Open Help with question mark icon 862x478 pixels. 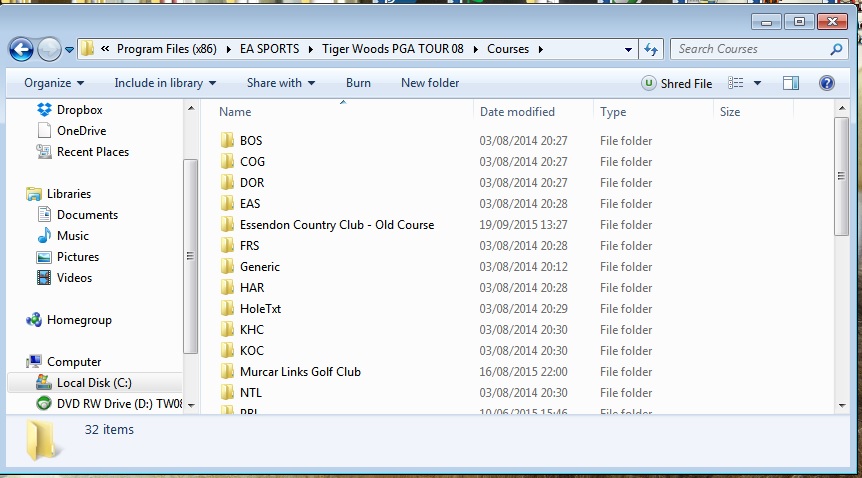pyautogui.click(x=826, y=83)
